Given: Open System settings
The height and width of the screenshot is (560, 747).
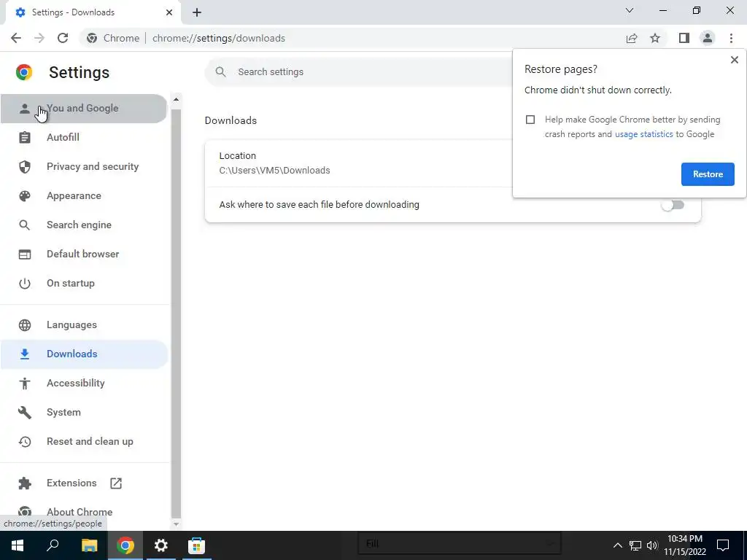Looking at the screenshot, I should click(84, 413).
